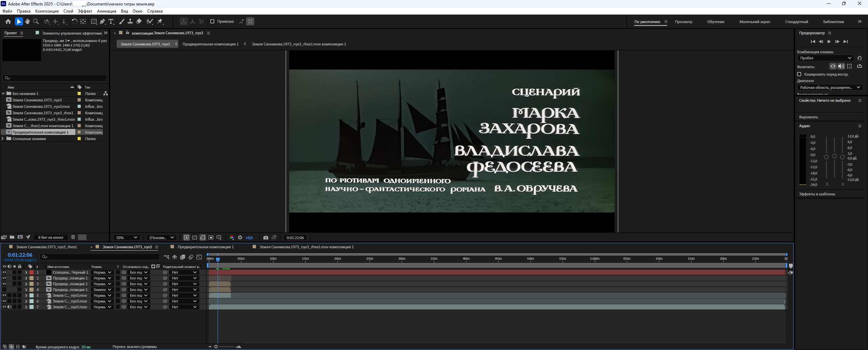Viewport: 868px width, 350px height.
Task: Open the Эффекты и шаблоны panel
Action: tap(817, 194)
